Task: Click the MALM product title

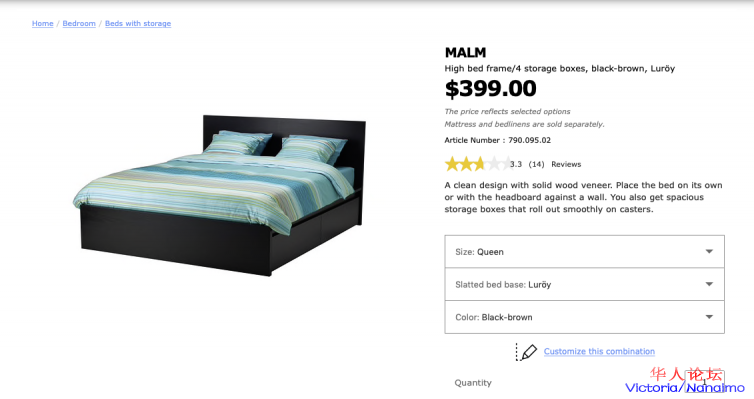Action: pyautogui.click(x=465, y=52)
